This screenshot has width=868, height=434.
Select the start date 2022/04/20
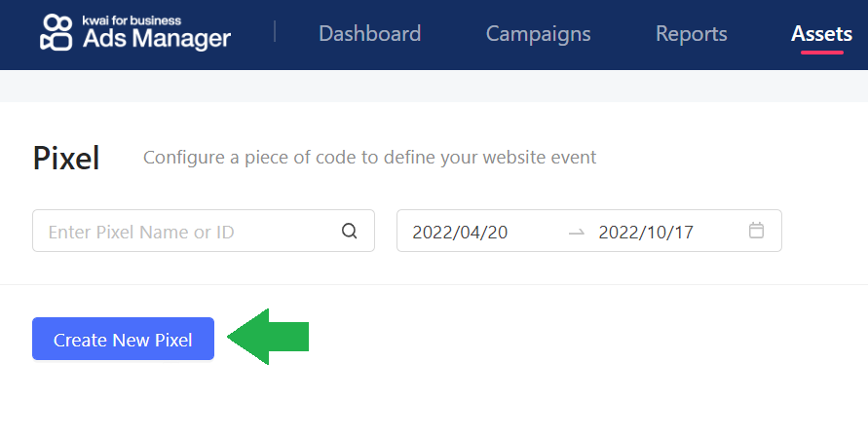pos(460,232)
